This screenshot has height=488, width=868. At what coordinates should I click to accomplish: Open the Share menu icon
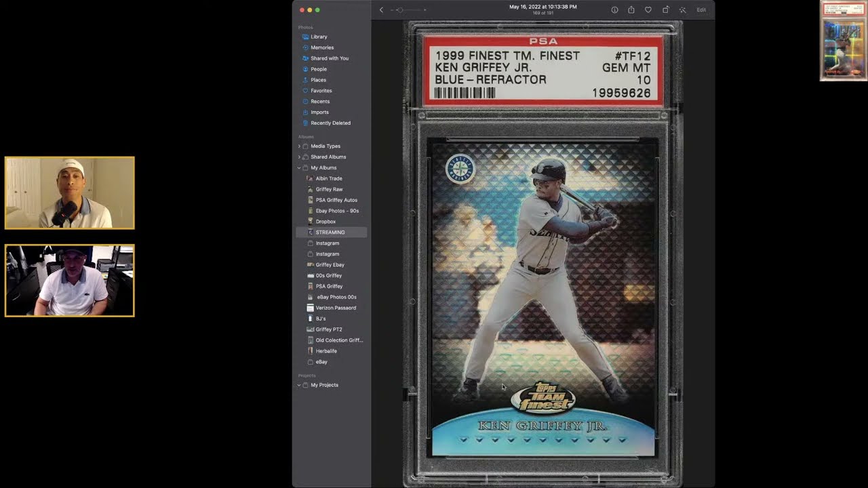tap(631, 10)
